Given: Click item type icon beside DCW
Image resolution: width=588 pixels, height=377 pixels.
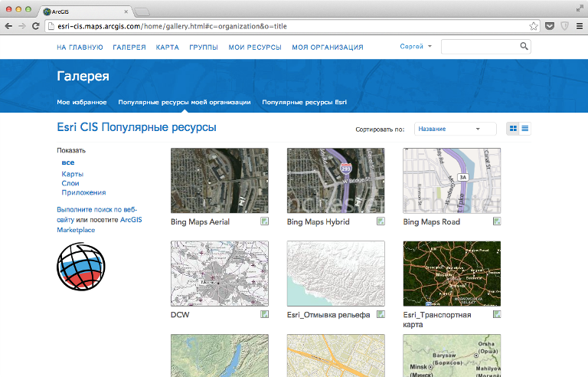Looking at the screenshot, I should [264, 314].
